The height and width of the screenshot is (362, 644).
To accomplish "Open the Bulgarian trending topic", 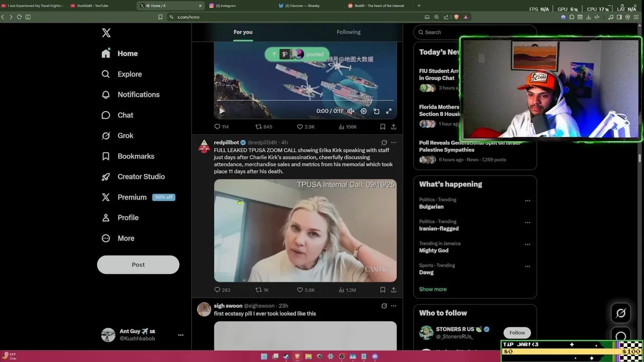I will tap(431, 207).
